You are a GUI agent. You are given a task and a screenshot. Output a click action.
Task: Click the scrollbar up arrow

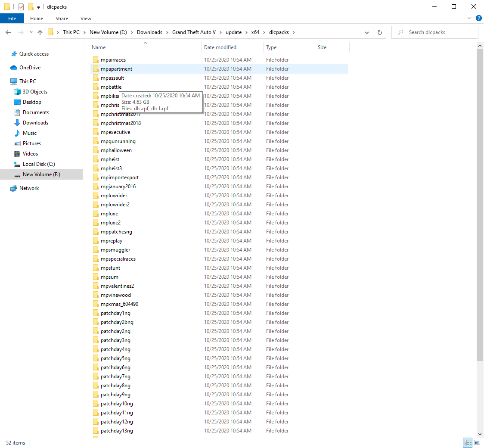(x=480, y=46)
